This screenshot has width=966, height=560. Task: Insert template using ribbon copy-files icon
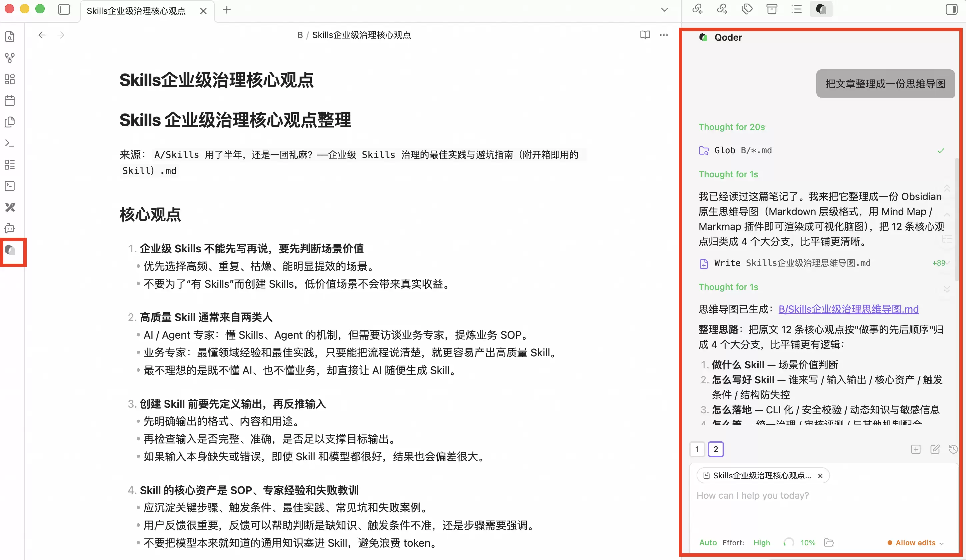[x=10, y=122]
